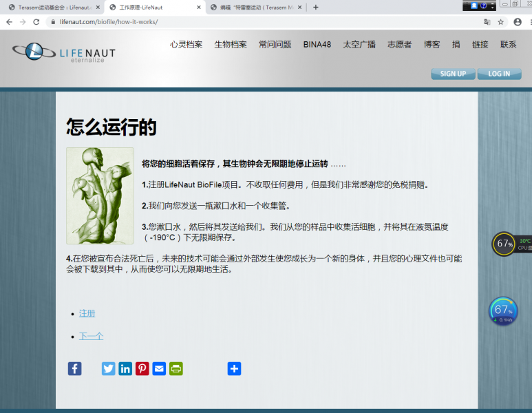Switch to Terasem运动基金会 tab
The width and height of the screenshot is (532, 413).
click(x=51, y=7)
